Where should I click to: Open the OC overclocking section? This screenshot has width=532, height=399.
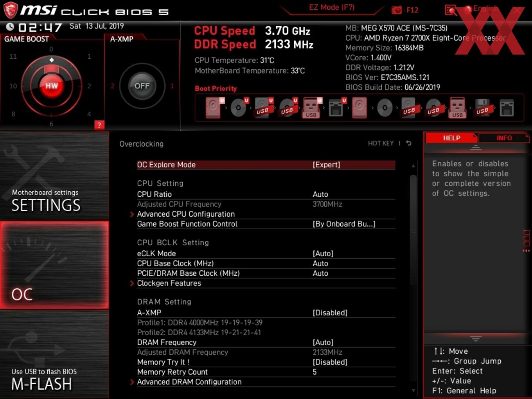click(x=54, y=265)
